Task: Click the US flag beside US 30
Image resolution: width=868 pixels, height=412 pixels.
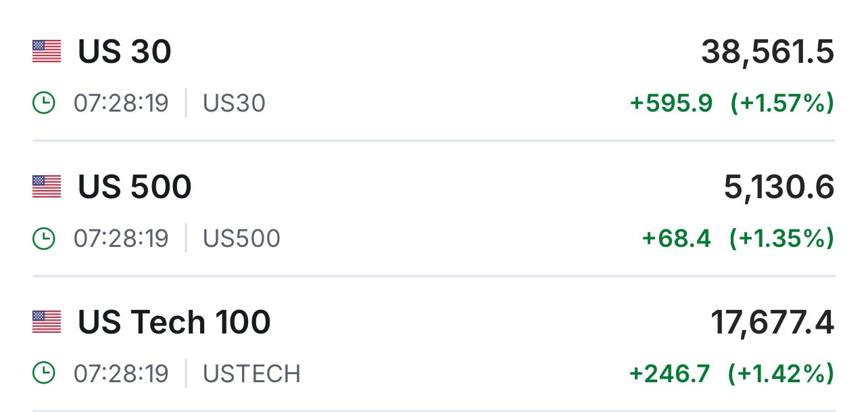Action: (47, 51)
